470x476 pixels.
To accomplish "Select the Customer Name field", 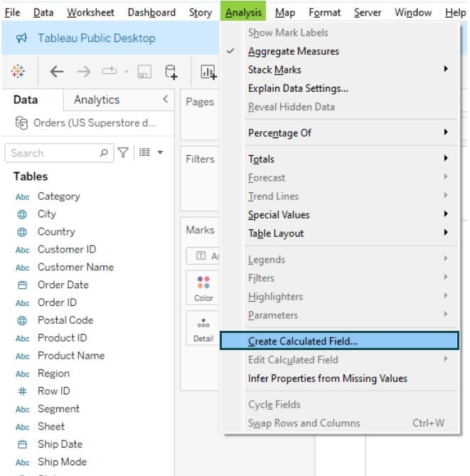I will (75, 267).
